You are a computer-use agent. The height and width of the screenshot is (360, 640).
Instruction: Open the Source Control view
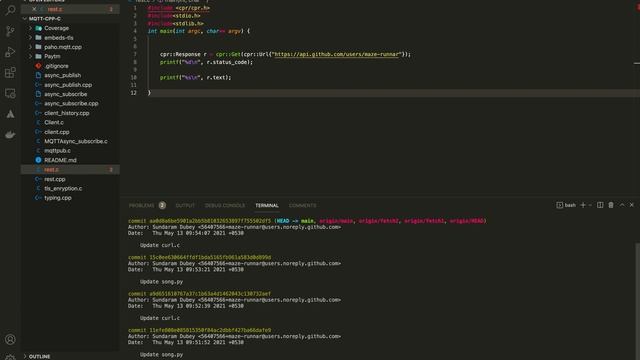[x=10, y=31]
